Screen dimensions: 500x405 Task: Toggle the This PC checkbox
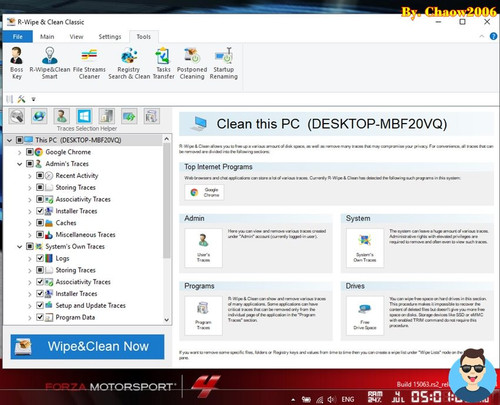[20, 140]
